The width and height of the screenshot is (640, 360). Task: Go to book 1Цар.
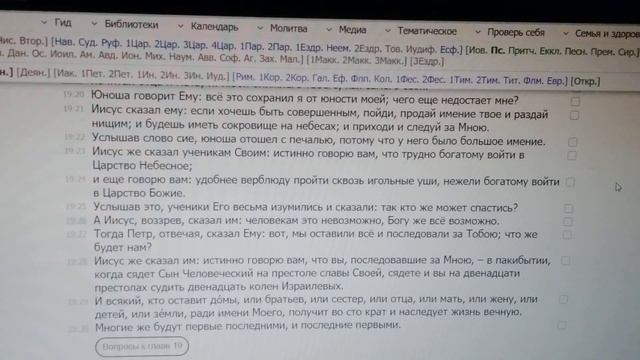(x=139, y=44)
